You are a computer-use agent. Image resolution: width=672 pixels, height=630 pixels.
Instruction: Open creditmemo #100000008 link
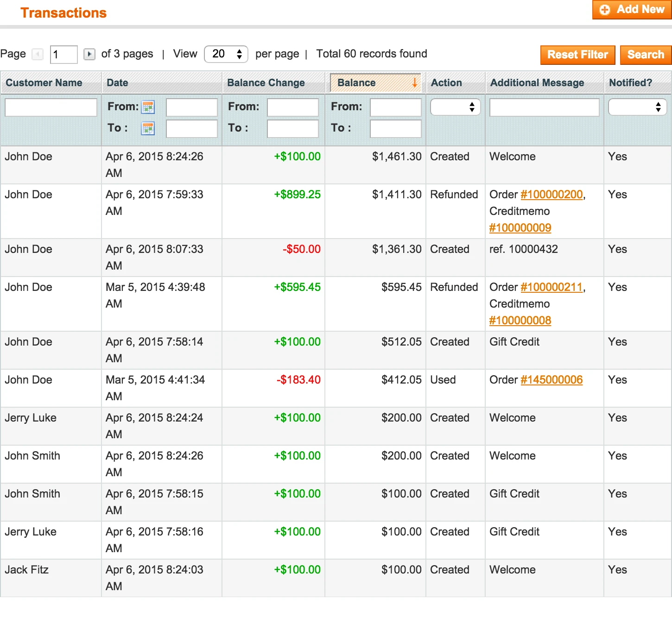520,320
